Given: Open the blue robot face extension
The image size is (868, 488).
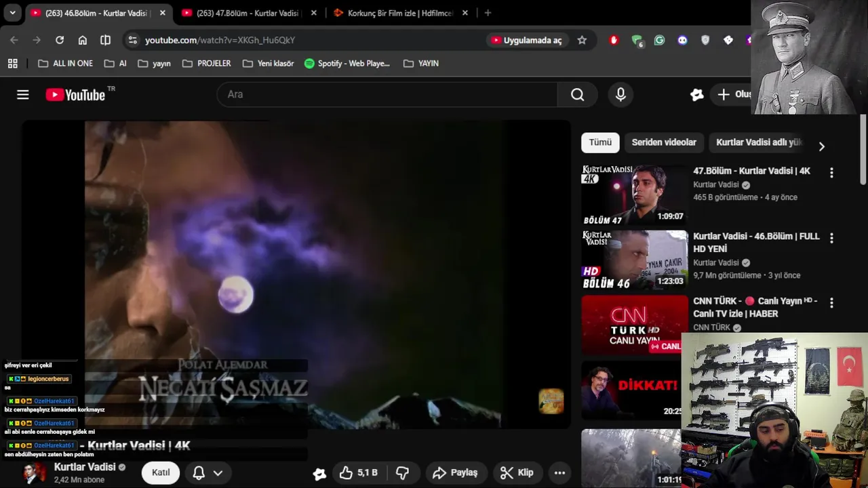Looking at the screenshot, I should (x=682, y=40).
